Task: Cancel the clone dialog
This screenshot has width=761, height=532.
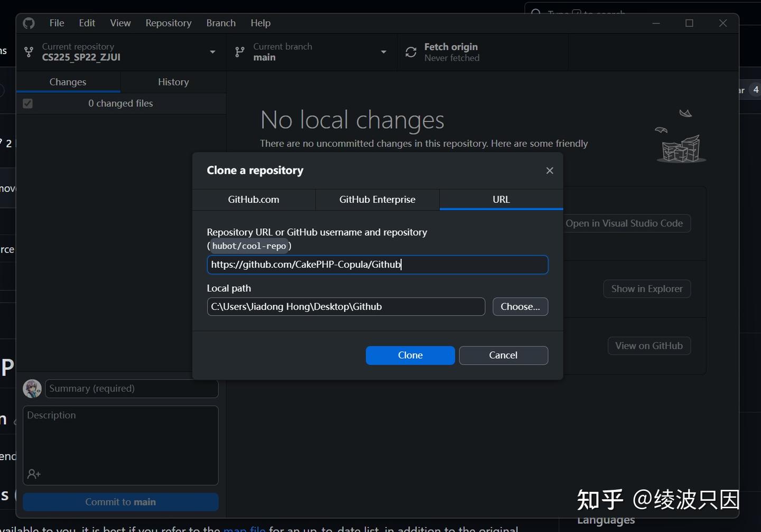Action: (x=503, y=355)
